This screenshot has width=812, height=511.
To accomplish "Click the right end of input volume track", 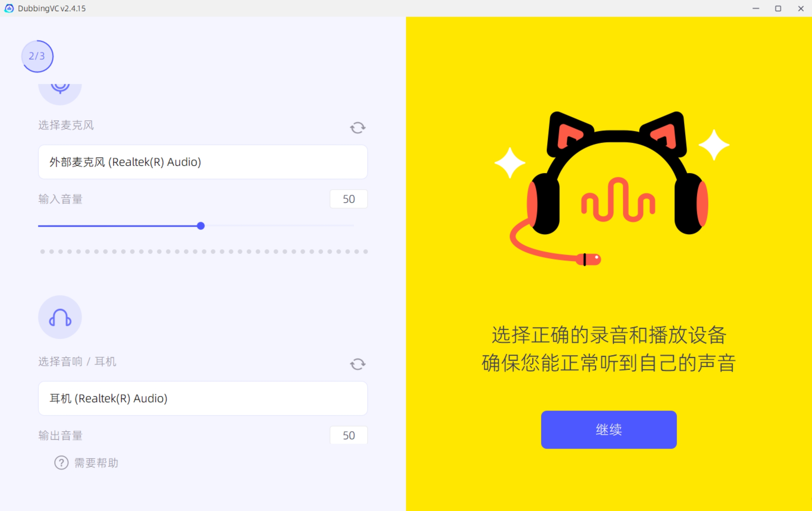I will 351,226.
